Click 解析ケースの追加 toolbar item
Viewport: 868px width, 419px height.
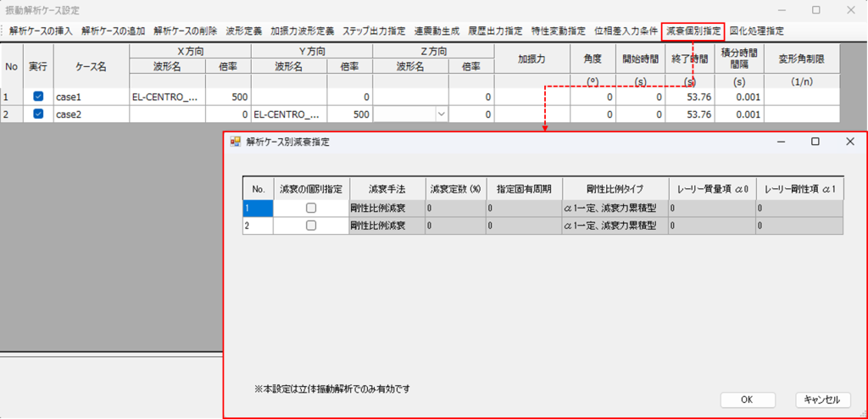[x=114, y=31]
